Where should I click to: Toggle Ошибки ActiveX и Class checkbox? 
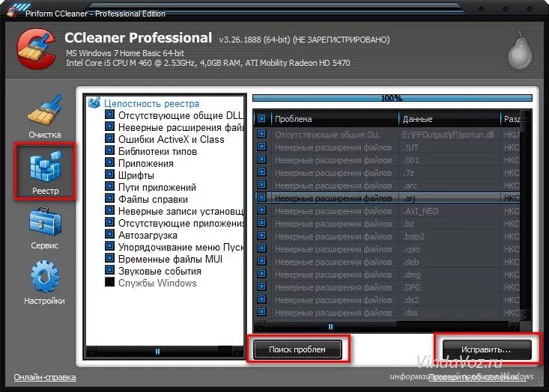(x=109, y=138)
